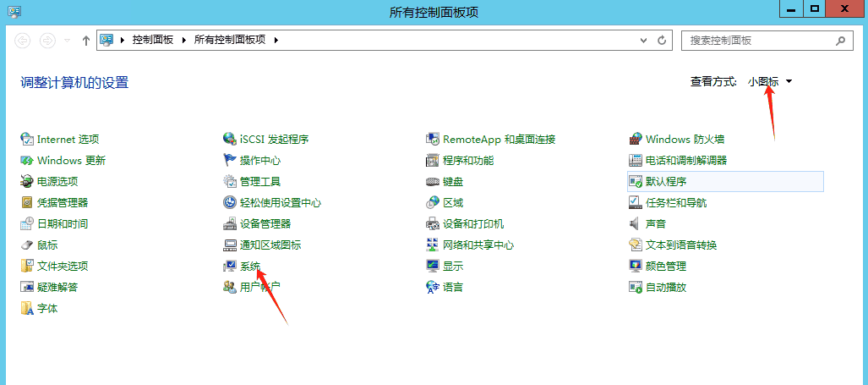Expand the recent locations arrow

tap(68, 41)
